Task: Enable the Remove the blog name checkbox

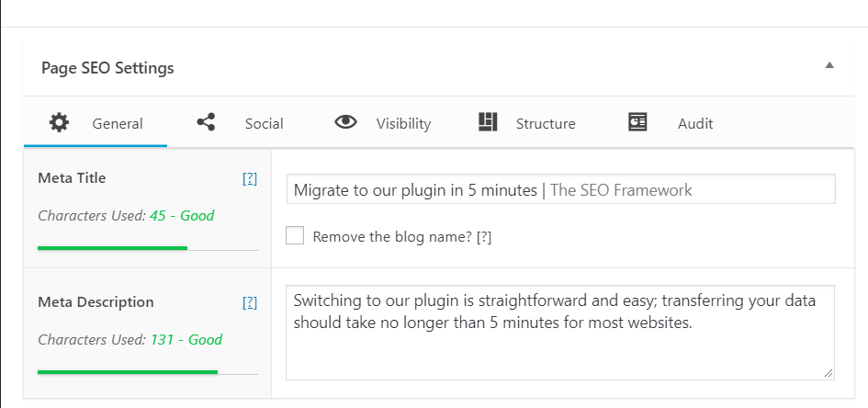Action: click(x=295, y=235)
